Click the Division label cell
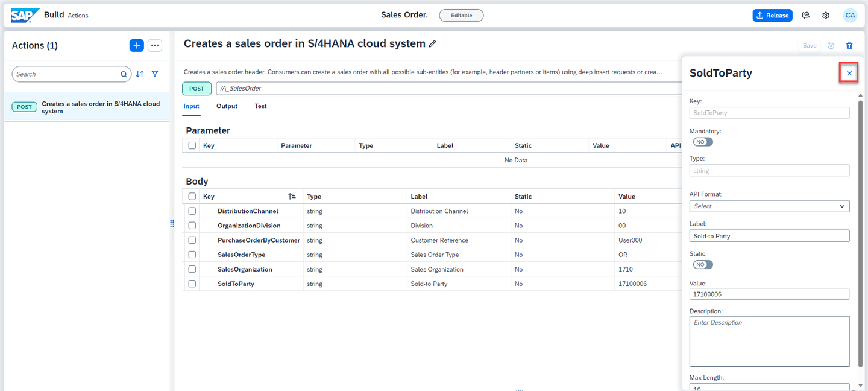868x391 pixels. [421, 226]
